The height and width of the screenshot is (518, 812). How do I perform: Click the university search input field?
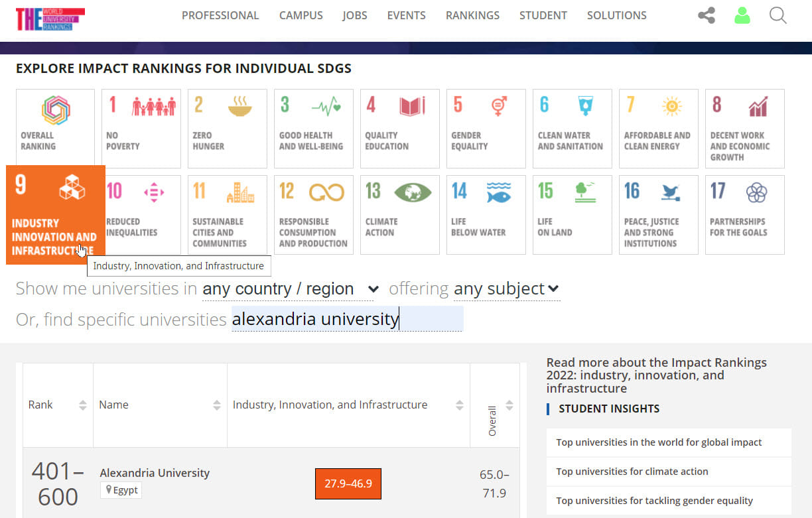[x=346, y=319]
